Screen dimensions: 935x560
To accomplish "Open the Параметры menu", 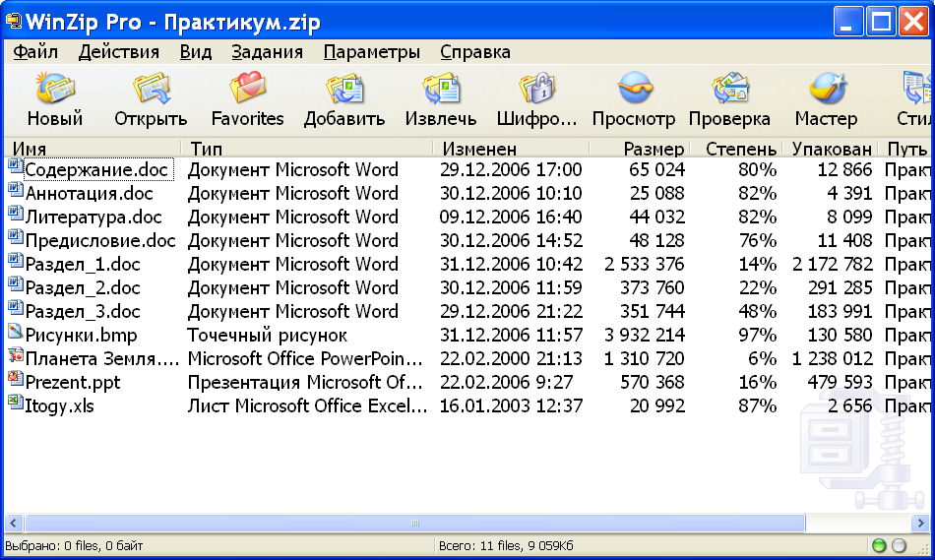I will click(x=371, y=52).
